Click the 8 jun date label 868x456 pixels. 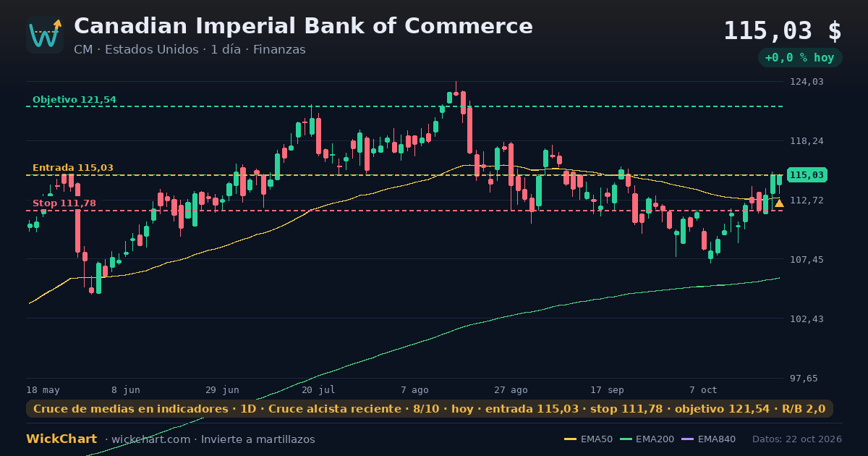click(126, 390)
